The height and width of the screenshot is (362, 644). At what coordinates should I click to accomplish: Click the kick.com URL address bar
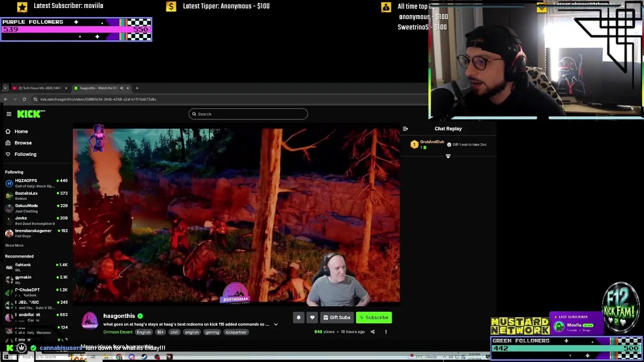[98, 99]
